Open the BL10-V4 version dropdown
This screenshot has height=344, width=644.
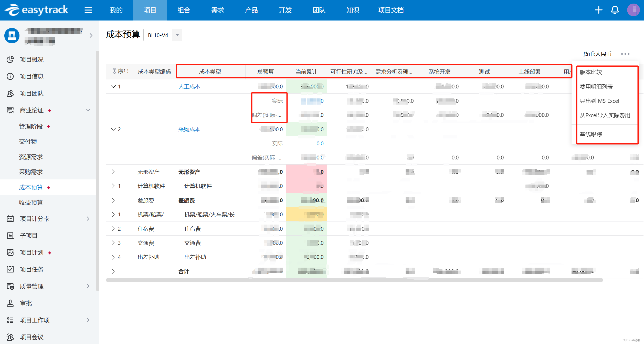tap(163, 35)
